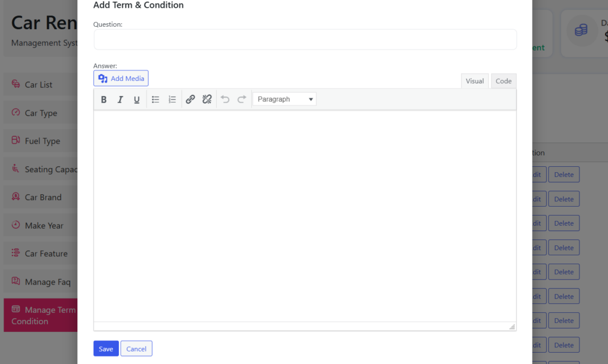Click the Add Media icon
This screenshot has height=364, width=608.
[103, 78]
